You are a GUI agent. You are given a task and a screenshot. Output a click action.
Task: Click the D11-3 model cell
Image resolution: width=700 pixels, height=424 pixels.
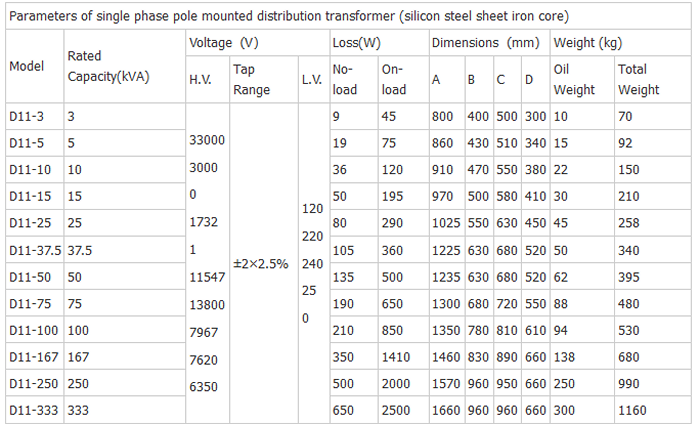(x=25, y=116)
